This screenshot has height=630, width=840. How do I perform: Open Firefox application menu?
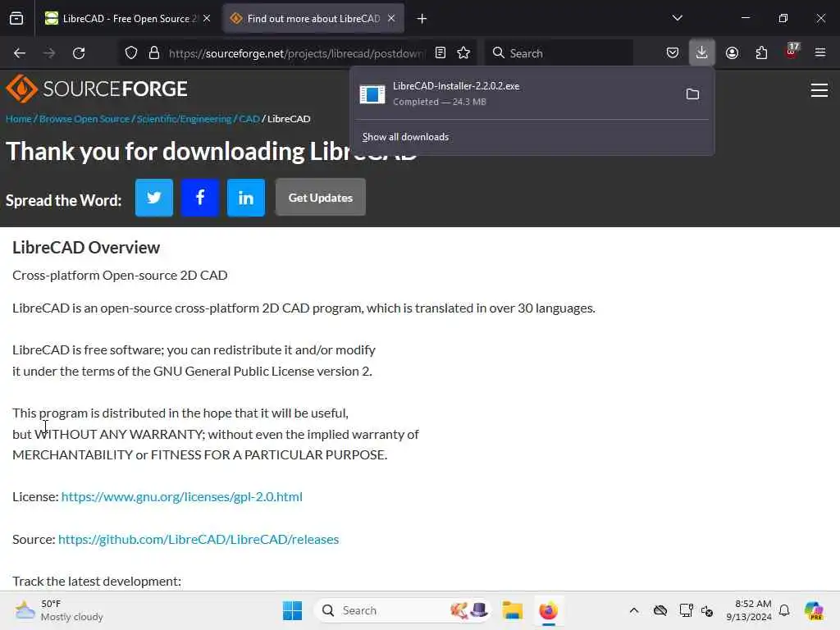820,53
